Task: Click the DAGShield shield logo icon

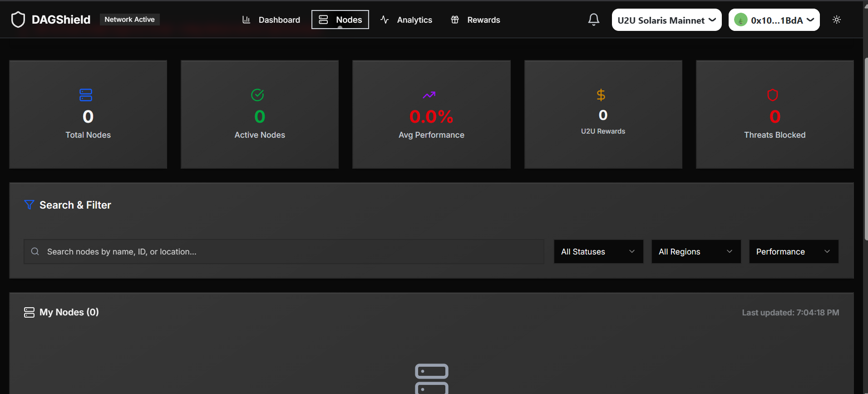Action: (18, 20)
